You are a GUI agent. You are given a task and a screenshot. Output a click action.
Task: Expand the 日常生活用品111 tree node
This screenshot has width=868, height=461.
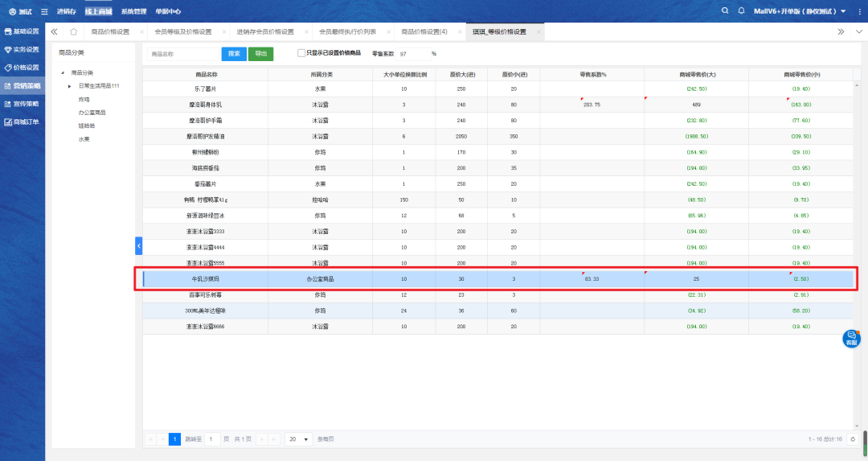[70, 86]
